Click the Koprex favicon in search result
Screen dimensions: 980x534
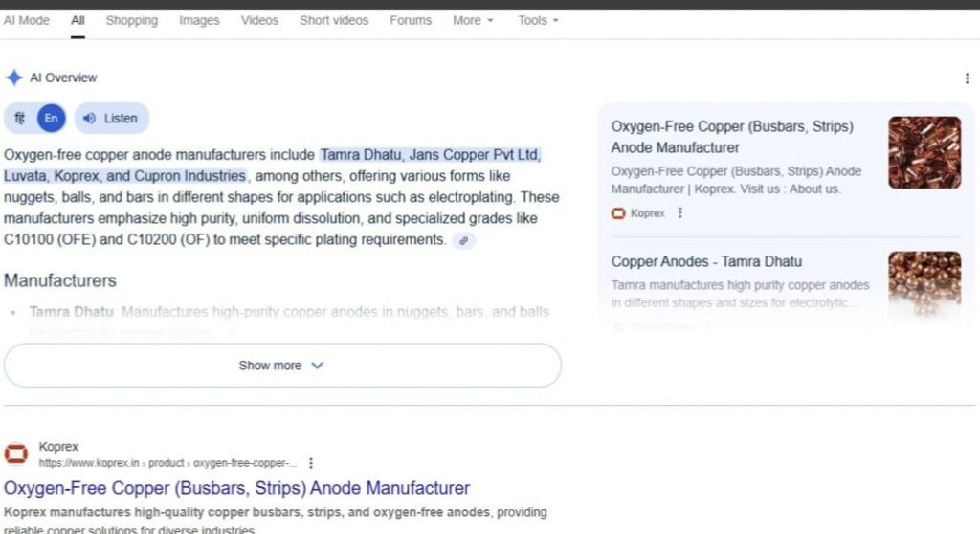[x=16, y=455]
